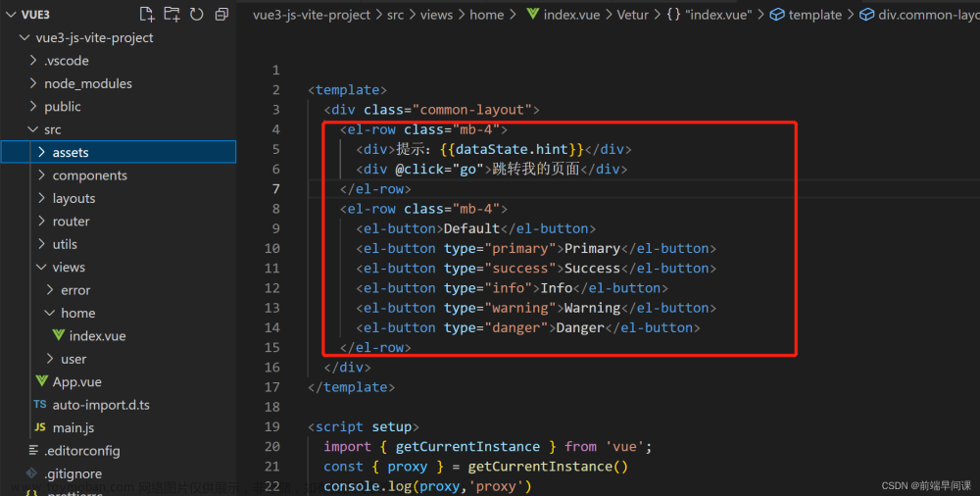The width and height of the screenshot is (980, 496).
Task: Click the word 'Default' on line 9
Action: pos(471,228)
